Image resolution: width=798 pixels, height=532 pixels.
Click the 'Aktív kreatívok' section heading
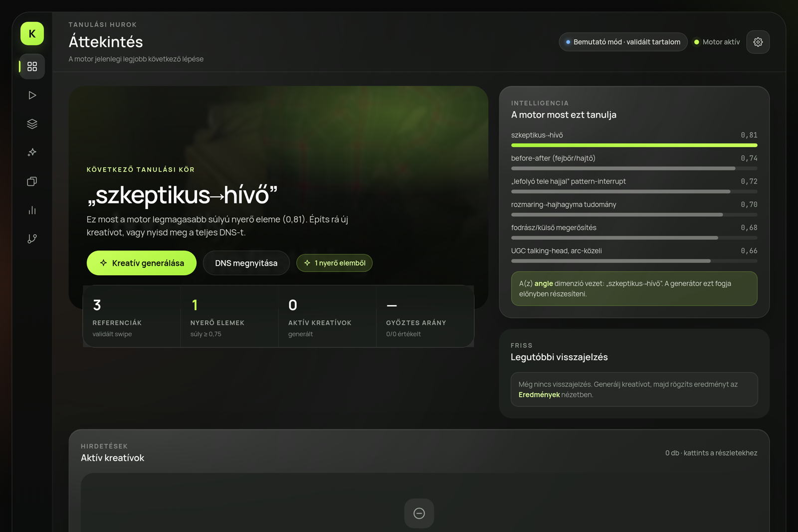[x=113, y=458]
